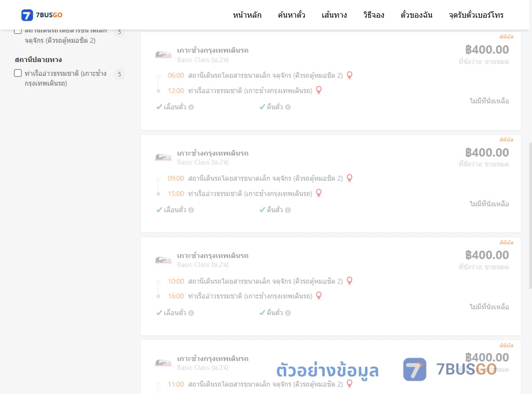Click the ฿400.00 price on the 09:00 trip
This screenshot has height=394, width=532.
coord(487,152)
